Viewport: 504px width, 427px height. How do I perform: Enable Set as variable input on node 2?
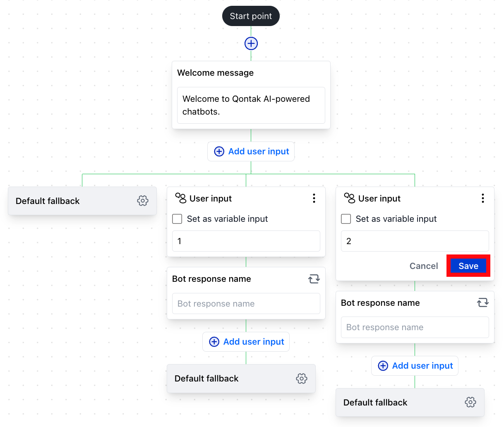coord(346,219)
